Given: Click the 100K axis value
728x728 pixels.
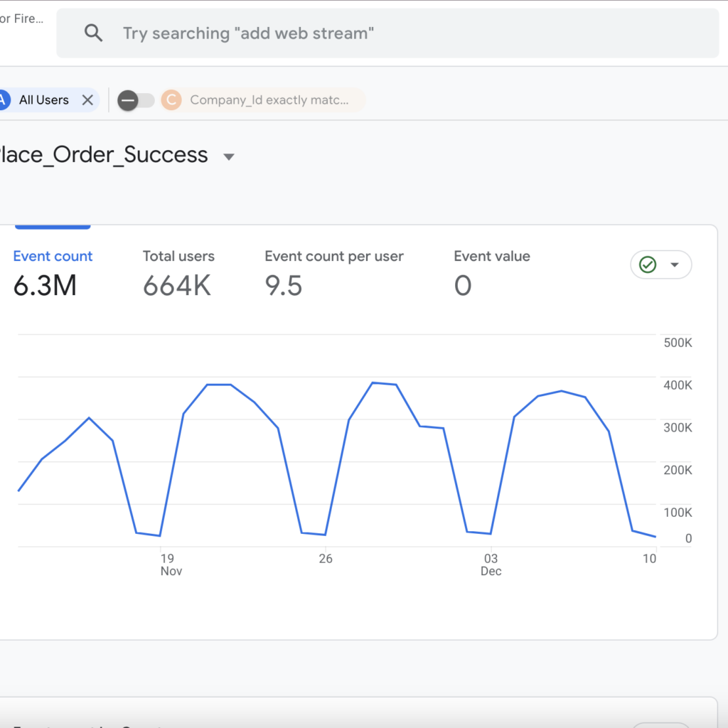Looking at the screenshot, I should [678, 513].
